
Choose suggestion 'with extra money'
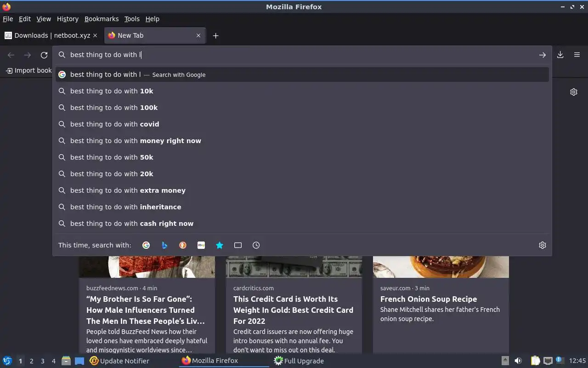tap(302, 190)
